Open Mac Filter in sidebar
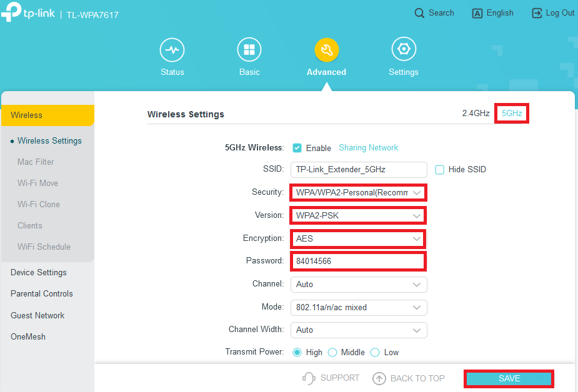Screen dimensions: 578x392 36,162
